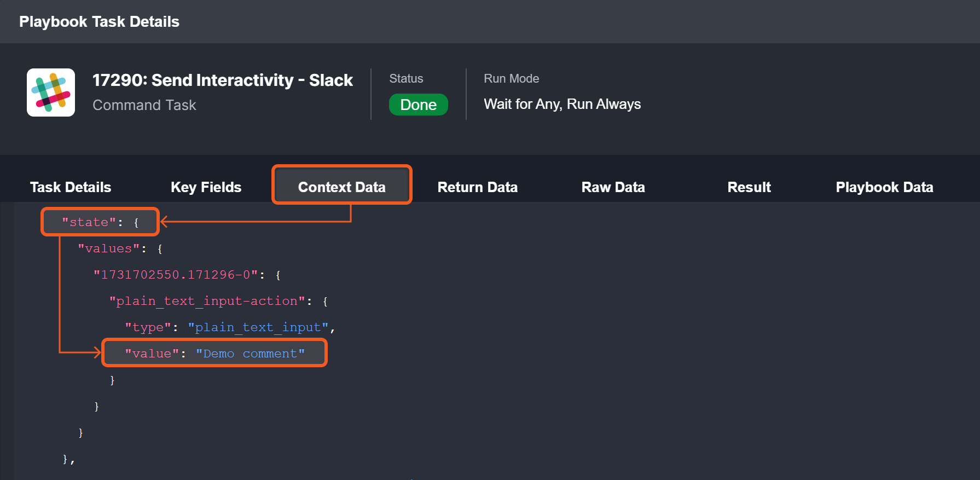Show the Playbook Data tab
The width and height of the screenshot is (980, 480).
pos(884,187)
